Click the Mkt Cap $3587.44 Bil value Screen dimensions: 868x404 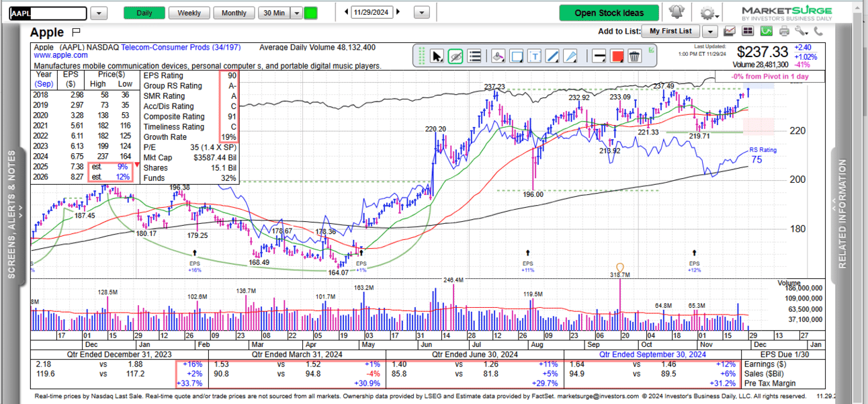pyautogui.click(x=215, y=157)
